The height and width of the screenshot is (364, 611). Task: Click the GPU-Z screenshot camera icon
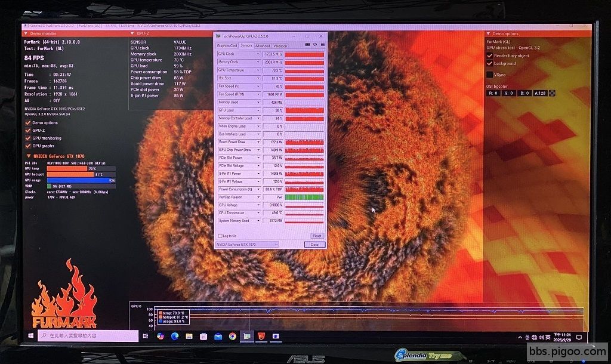coord(307,45)
